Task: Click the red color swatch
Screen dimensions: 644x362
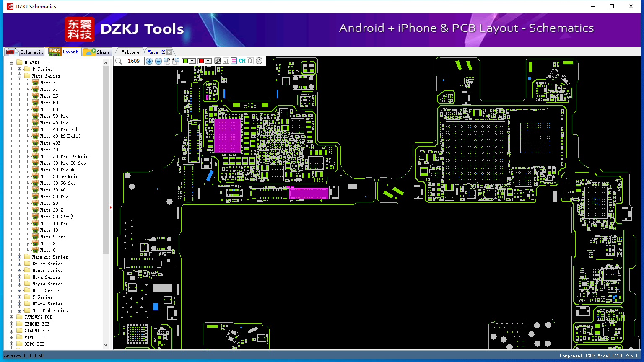Action: (x=201, y=61)
